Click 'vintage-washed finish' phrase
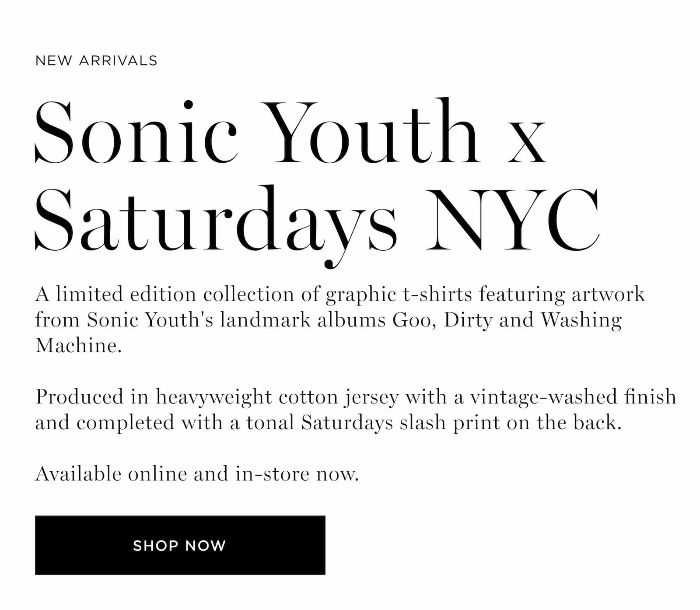The image size is (700, 610). (x=574, y=397)
